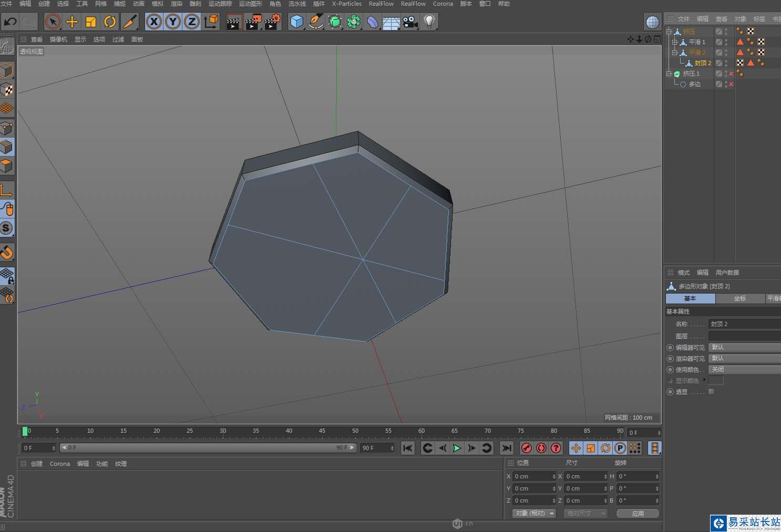Open the 运动图形 menu
This screenshot has width=781, height=532.
click(250, 4)
